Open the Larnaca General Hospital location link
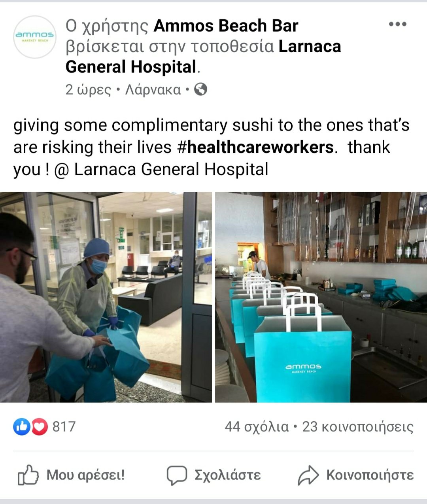The image size is (427, 504). [x=203, y=57]
